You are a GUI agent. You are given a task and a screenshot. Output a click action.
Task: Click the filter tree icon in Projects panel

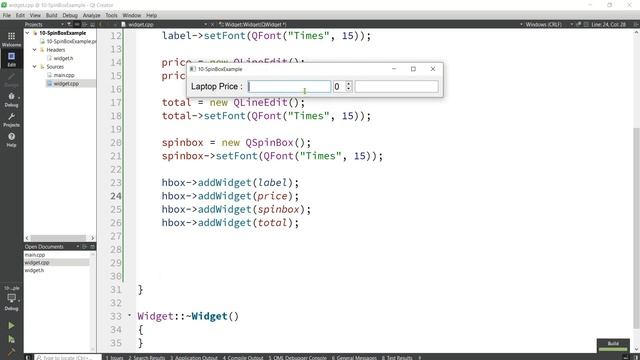pos(69,24)
